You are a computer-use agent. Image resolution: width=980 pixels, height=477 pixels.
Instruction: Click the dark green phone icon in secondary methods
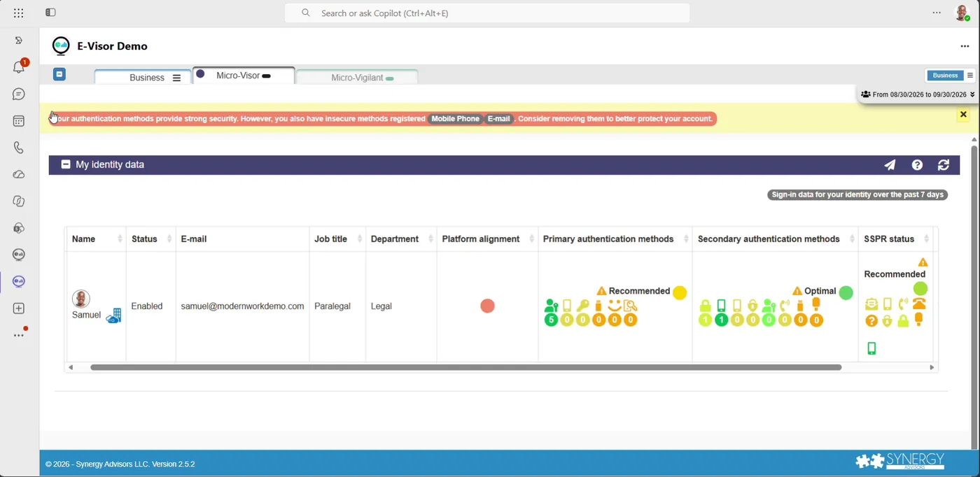click(721, 306)
